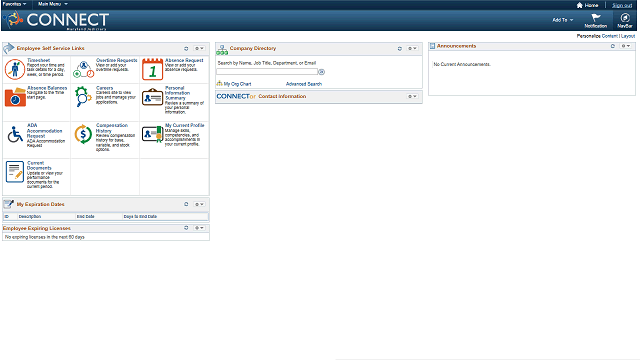Open the My Current Profile icon
Screen dimensions: 640x360
coord(152,134)
